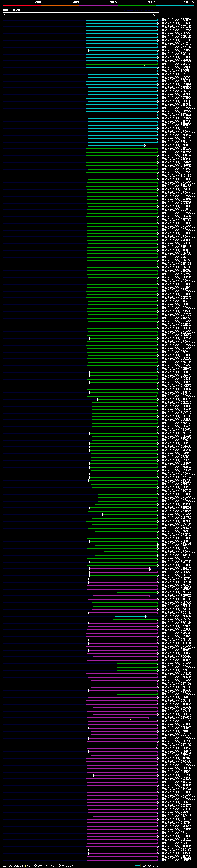The image size is (197, 868).
Task: Click the red 20% identity legend swatch
Action: (22, 6)
